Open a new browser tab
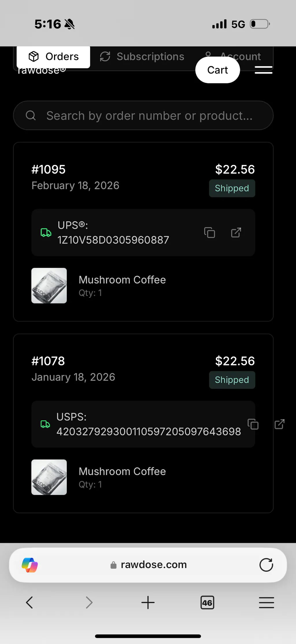Screen dimensions: 296x644 pos(148,603)
